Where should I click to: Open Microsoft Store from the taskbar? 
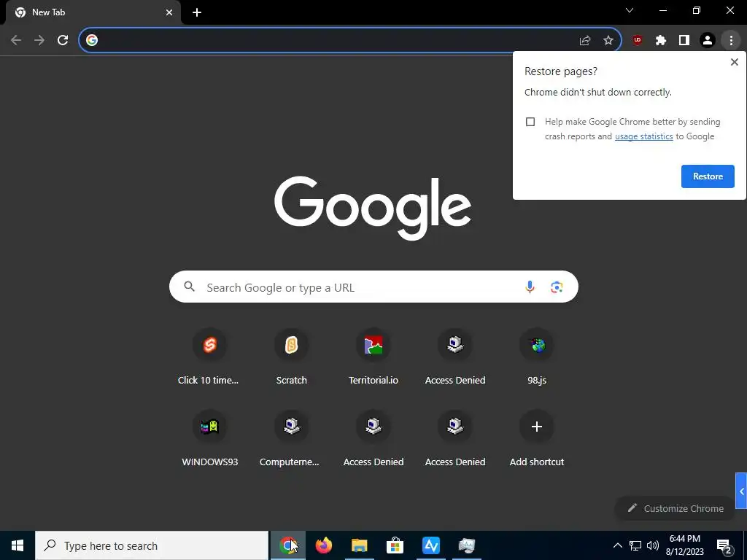[x=395, y=545]
